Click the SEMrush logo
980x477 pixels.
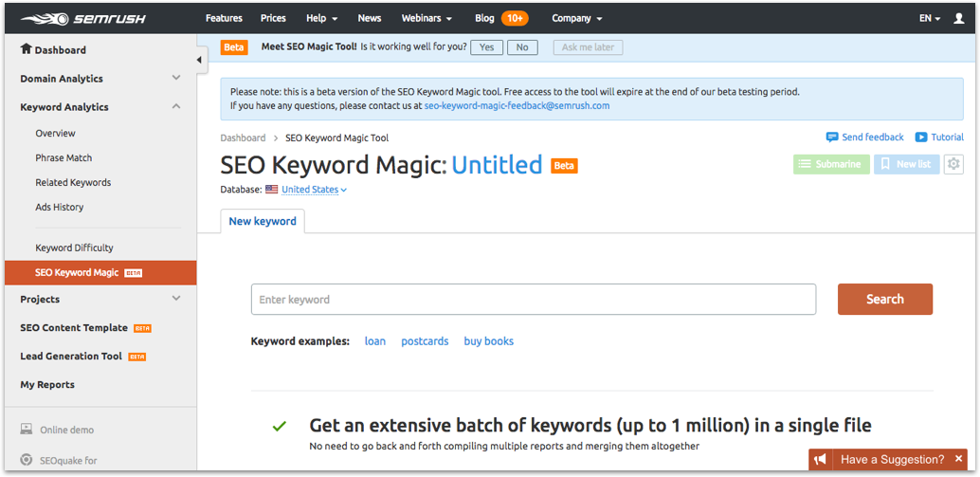coord(72,18)
